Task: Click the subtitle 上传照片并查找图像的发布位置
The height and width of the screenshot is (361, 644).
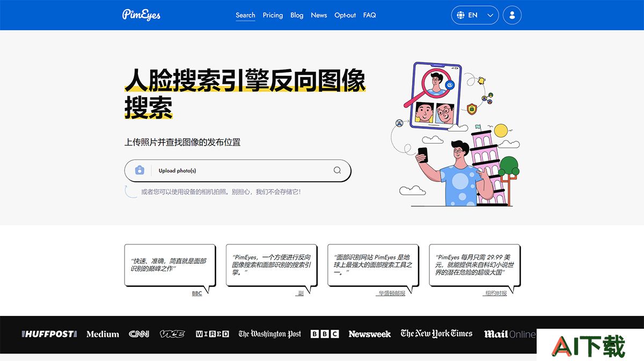Action: (x=182, y=142)
